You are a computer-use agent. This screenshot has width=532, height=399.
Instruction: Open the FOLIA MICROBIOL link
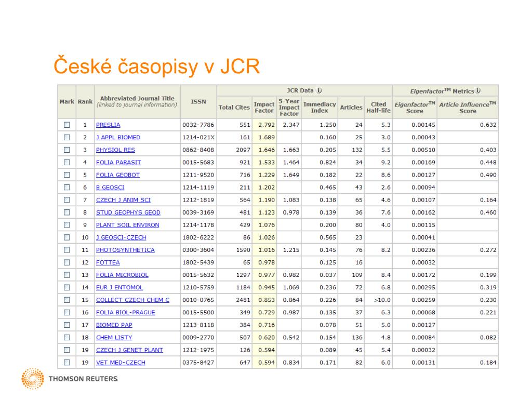[x=122, y=275]
